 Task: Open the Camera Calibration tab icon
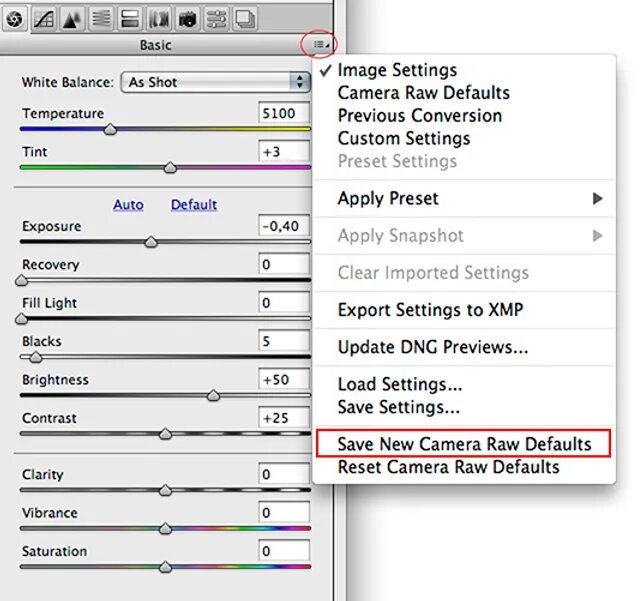point(187,19)
